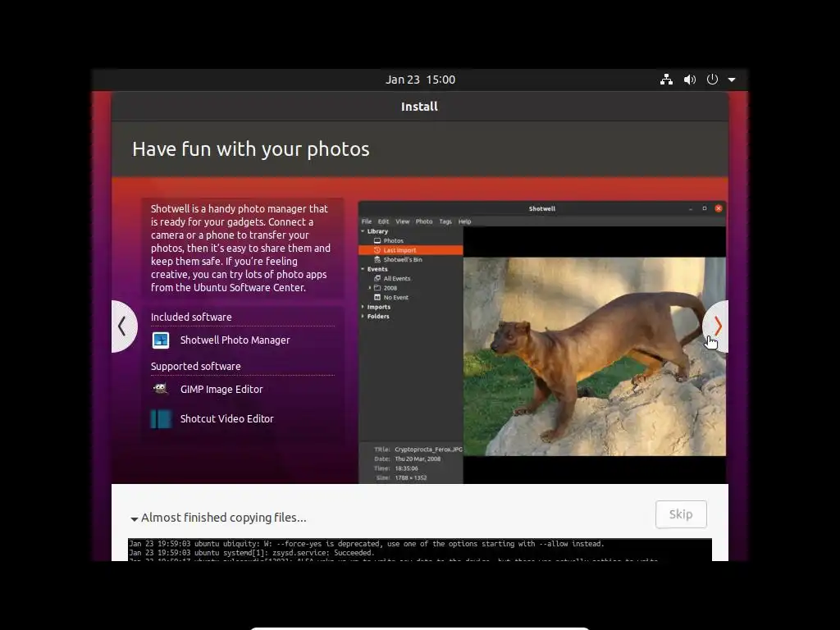The image size is (840, 630).
Task: Select GIMP Image Editor text
Action: click(x=221, y=390)
